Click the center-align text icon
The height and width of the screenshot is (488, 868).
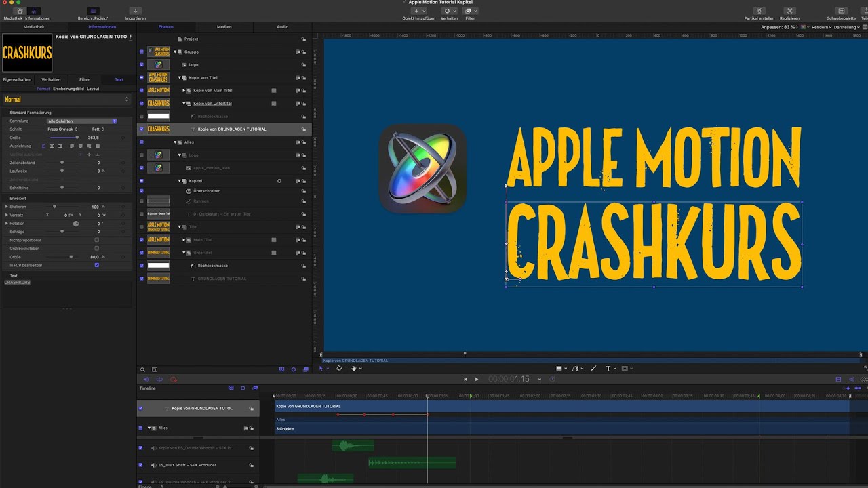tap(52, 146)
